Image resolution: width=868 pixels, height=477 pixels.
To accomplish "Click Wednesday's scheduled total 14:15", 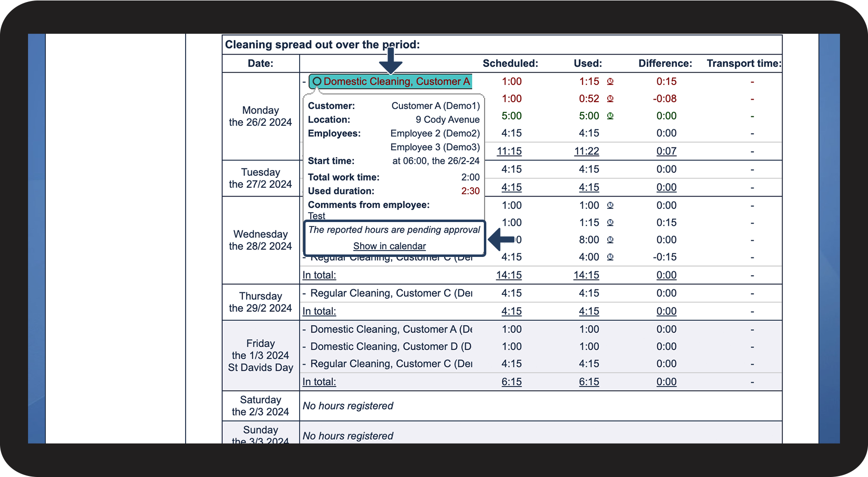I will (x=509, y=275).
